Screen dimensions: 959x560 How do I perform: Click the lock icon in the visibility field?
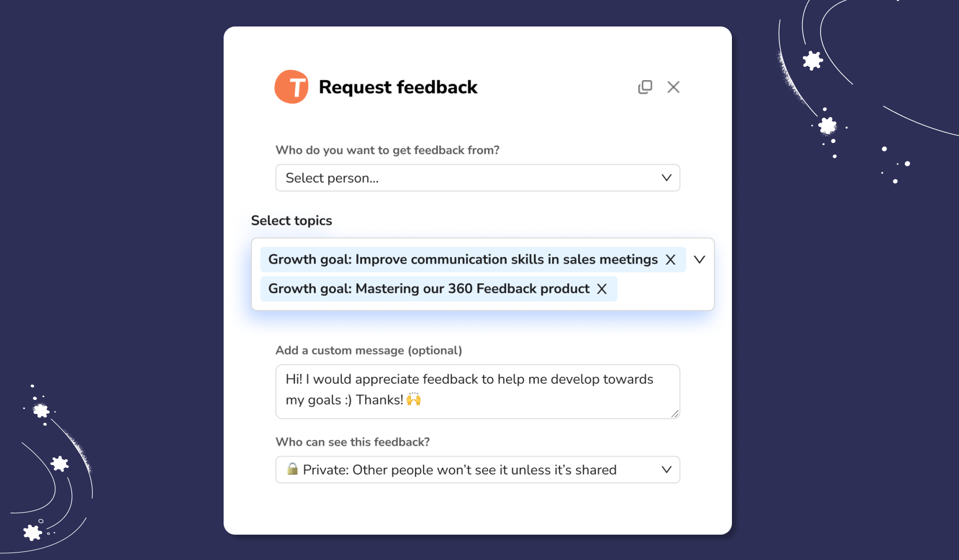(292, 470)
